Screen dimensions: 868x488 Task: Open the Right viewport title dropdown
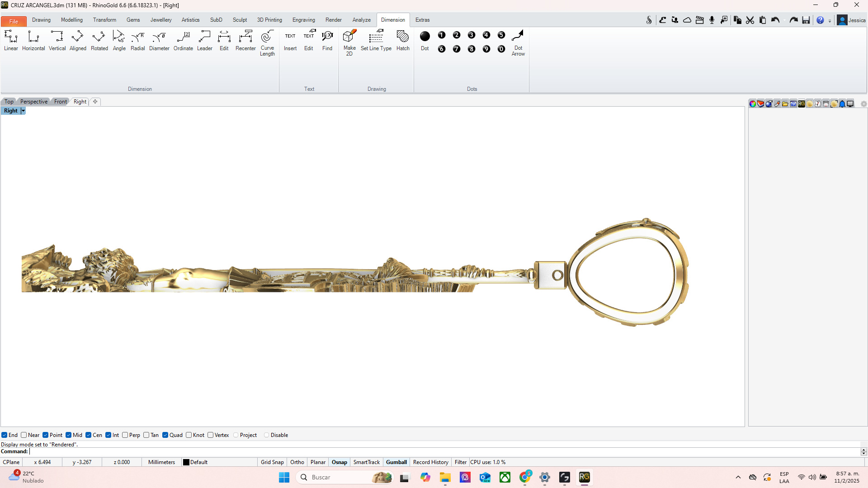tap(23, 111)
